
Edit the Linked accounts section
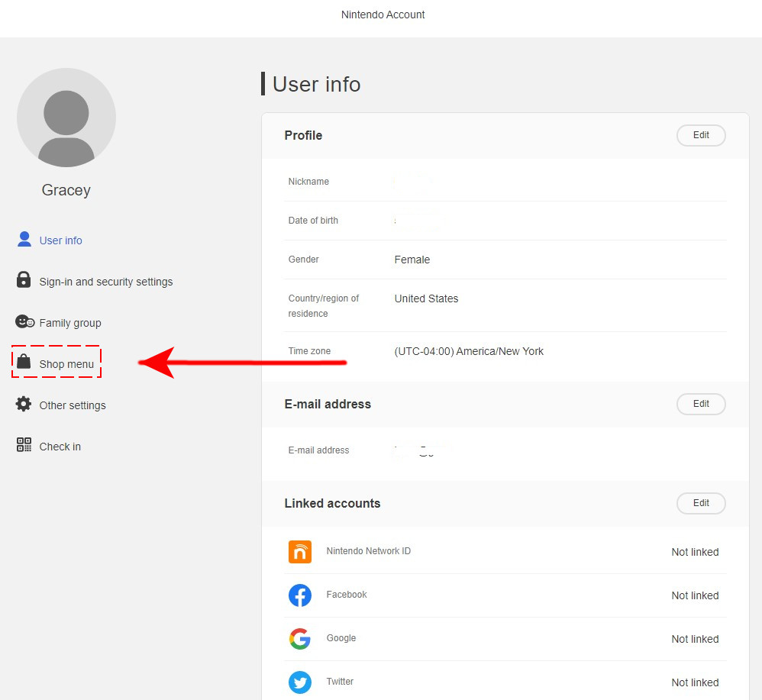coord(701,503)
